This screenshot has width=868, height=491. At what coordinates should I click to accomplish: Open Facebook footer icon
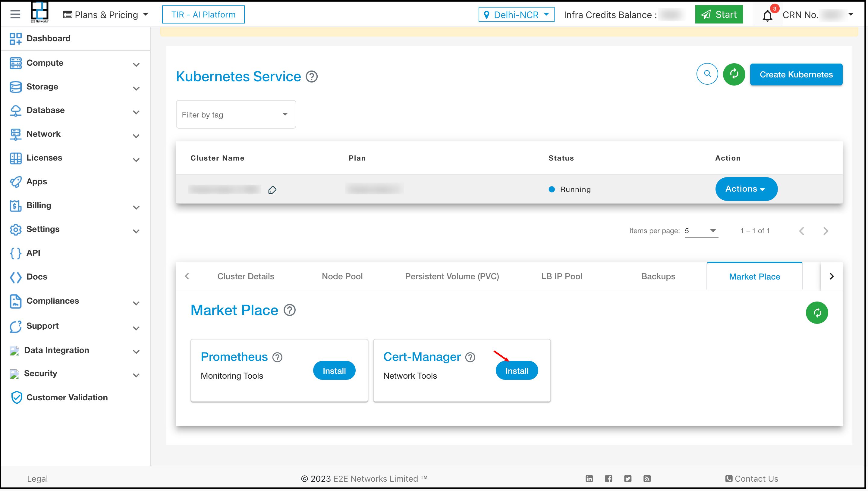[608, 479]
